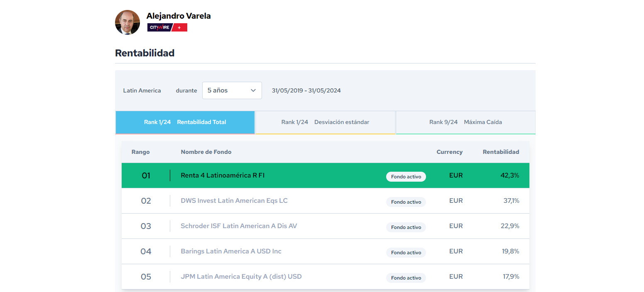Click Fondo activo badge in JPM row
The width and height of the screenshot is (644, 292).
[406, 278]
